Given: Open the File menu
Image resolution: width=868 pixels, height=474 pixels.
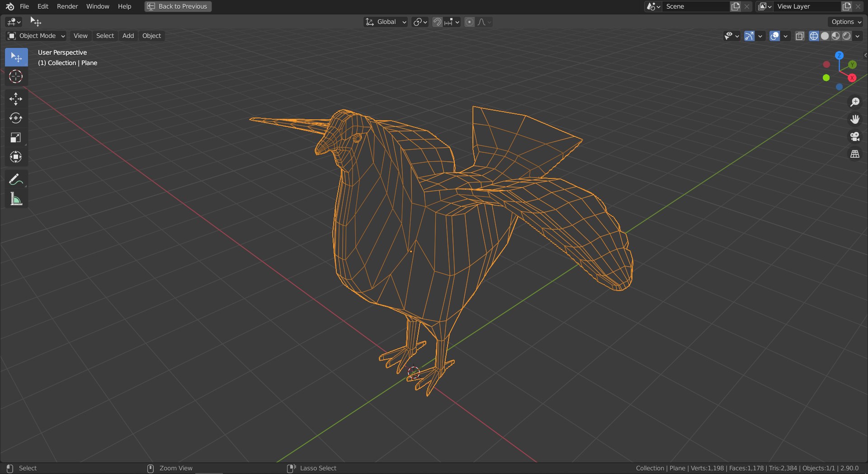Looking at the screenshot, I should (x=24, y=6).
